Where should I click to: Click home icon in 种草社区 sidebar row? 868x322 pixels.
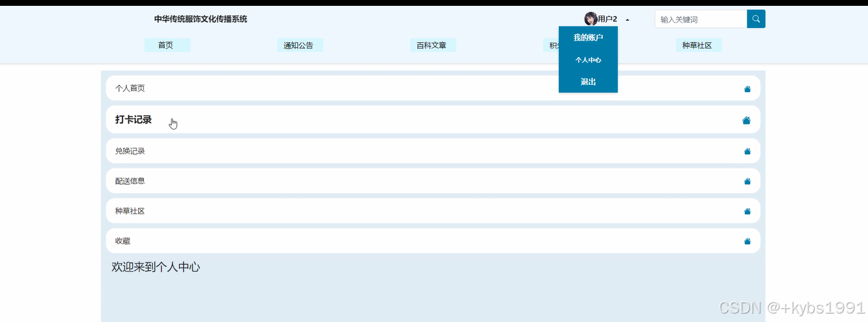(x=747, y=211)
